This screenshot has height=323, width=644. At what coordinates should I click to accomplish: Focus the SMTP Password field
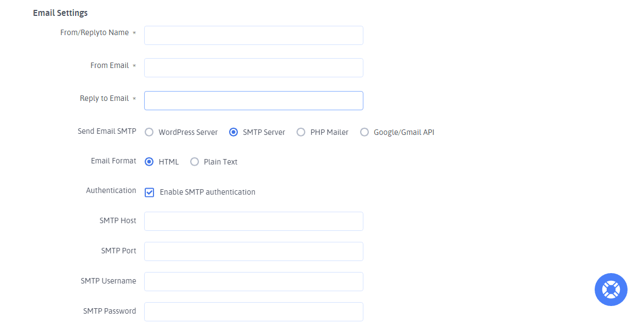pos(253,311)
